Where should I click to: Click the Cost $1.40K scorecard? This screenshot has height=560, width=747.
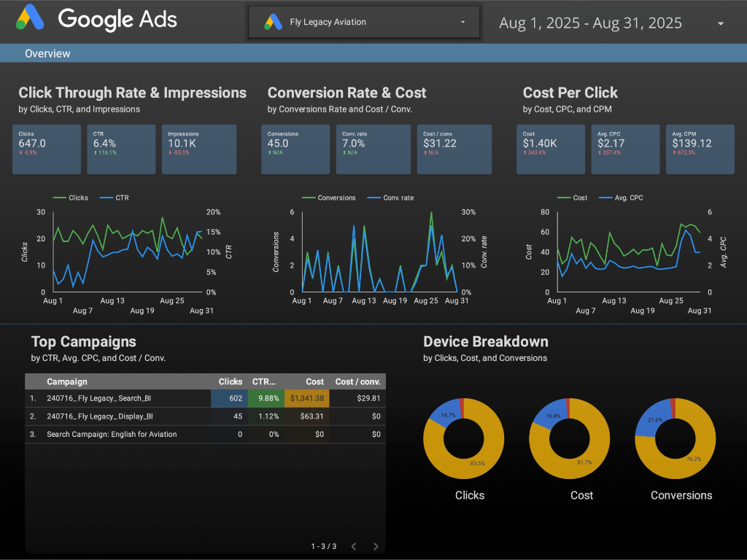[x=551, y=149]
